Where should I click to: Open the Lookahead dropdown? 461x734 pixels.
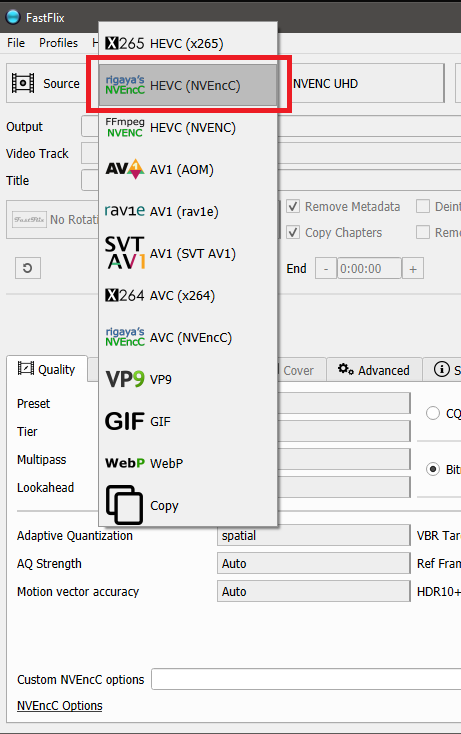click(x=344, y=487)
